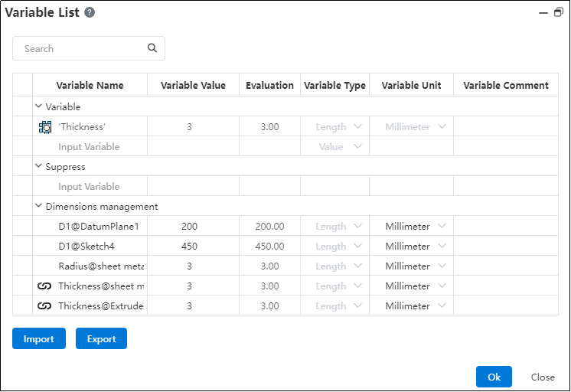
Task: Collapse the Dimensions management section
Action: pyautogui.click(x=38, y=207)
